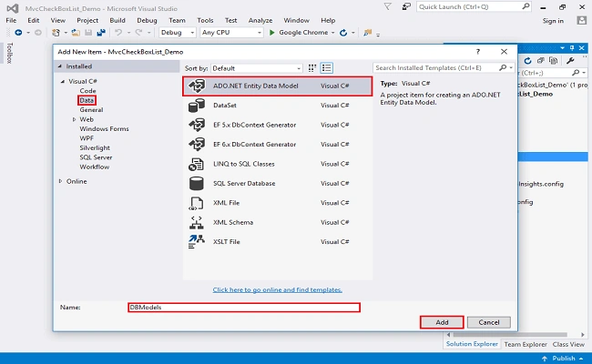Screen dimensions: 592x364
Task: Select the General category
Action: coord(91,110)
